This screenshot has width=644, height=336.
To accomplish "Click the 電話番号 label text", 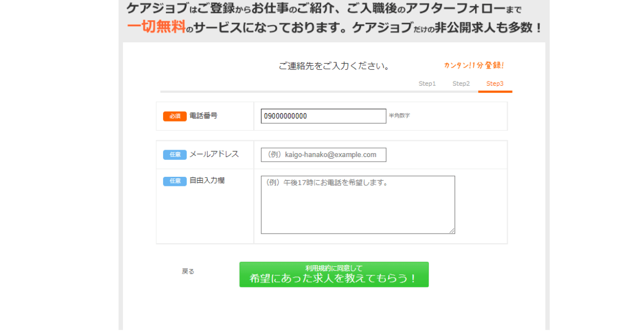I will tap(203, 116).
